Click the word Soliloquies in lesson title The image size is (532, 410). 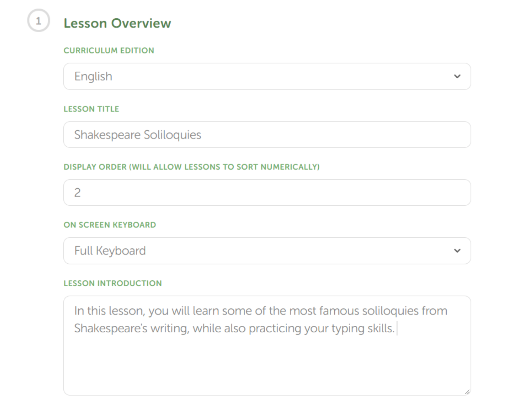pyautogui.click(x=172, y=134)
